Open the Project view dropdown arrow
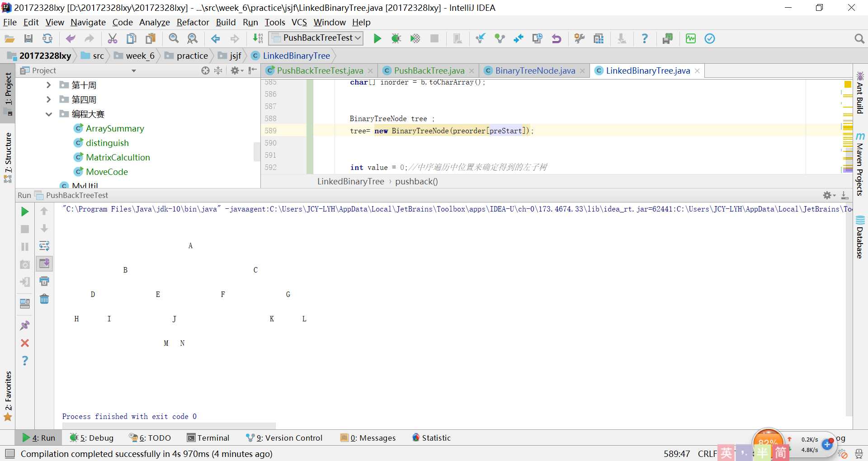The height and width of the screenshot is (461, 868). [x=134, y=71]
